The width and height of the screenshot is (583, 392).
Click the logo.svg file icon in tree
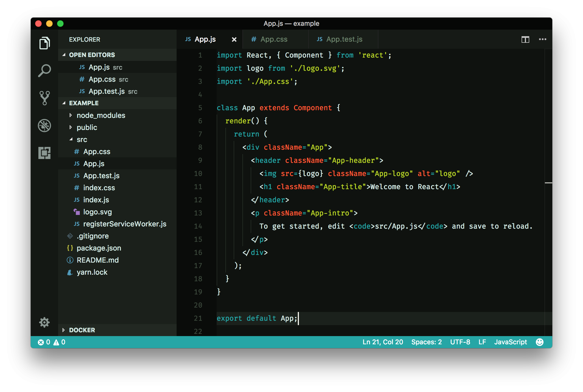coord(77,212)
